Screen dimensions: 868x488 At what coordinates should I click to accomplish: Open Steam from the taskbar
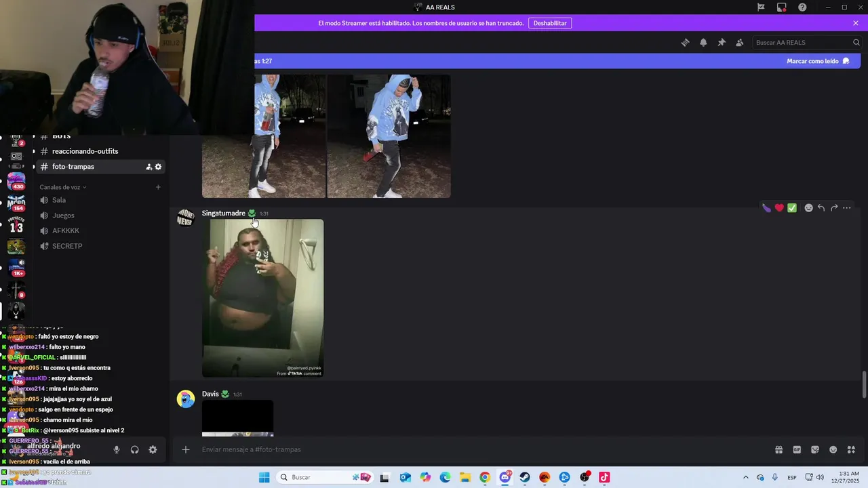click(x=525, y=477)
